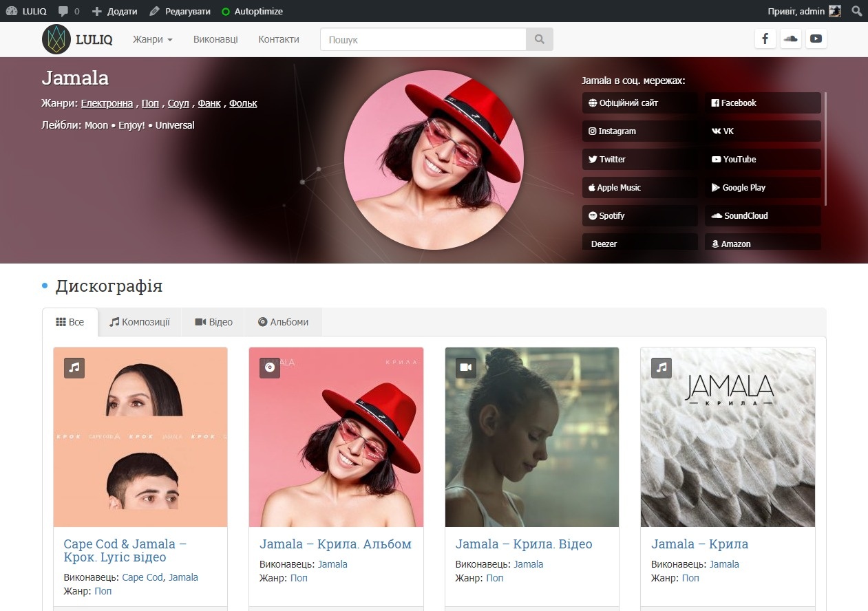Select the Все discography tab

point(70,322)
